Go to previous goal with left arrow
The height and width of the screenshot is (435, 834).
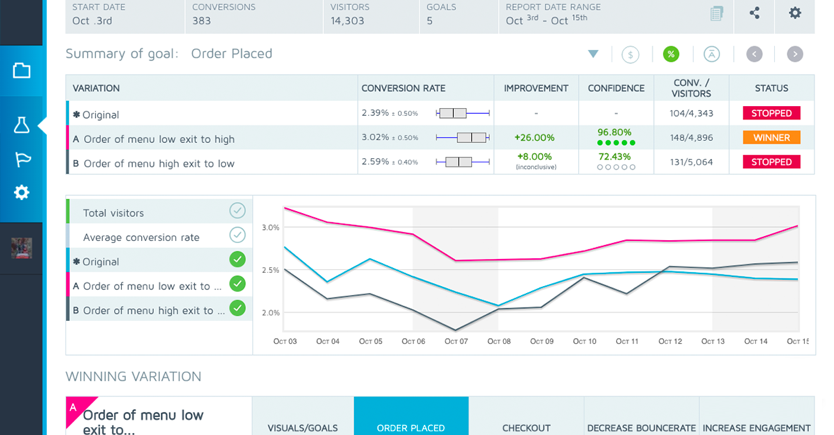click(754, 54)
